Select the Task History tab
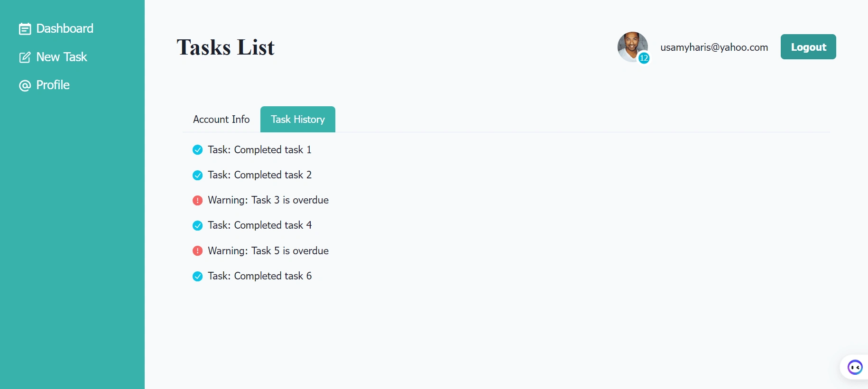 point(298,120)
